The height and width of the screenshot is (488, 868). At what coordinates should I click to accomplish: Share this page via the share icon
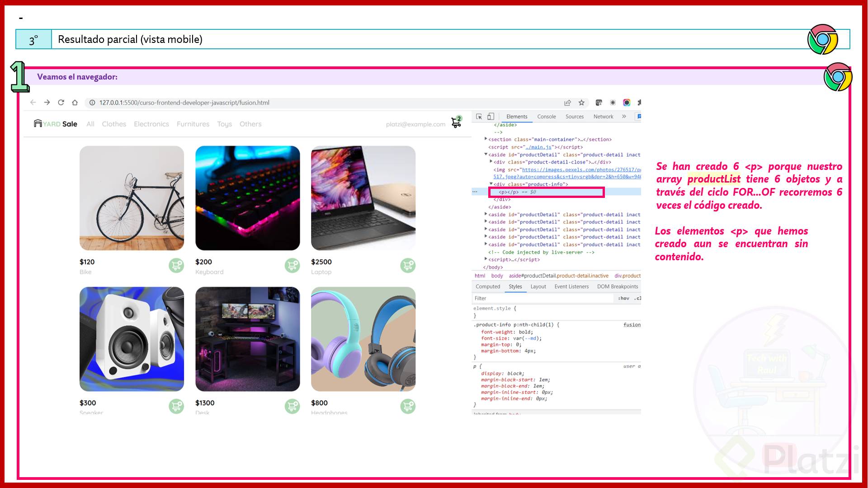(568, 103)
